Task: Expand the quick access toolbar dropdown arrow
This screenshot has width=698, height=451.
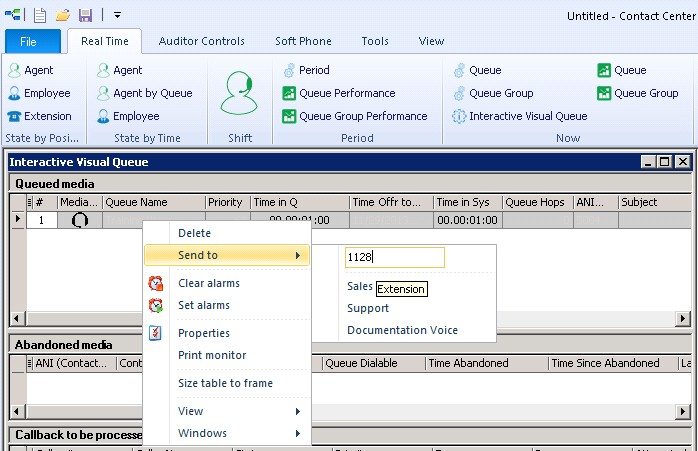Action: [117, 15]
